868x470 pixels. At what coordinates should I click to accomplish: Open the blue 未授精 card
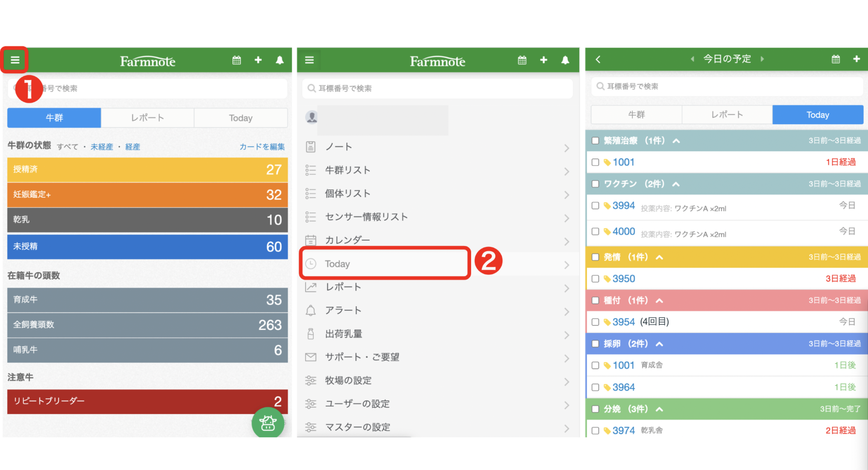tap(148, 247)
